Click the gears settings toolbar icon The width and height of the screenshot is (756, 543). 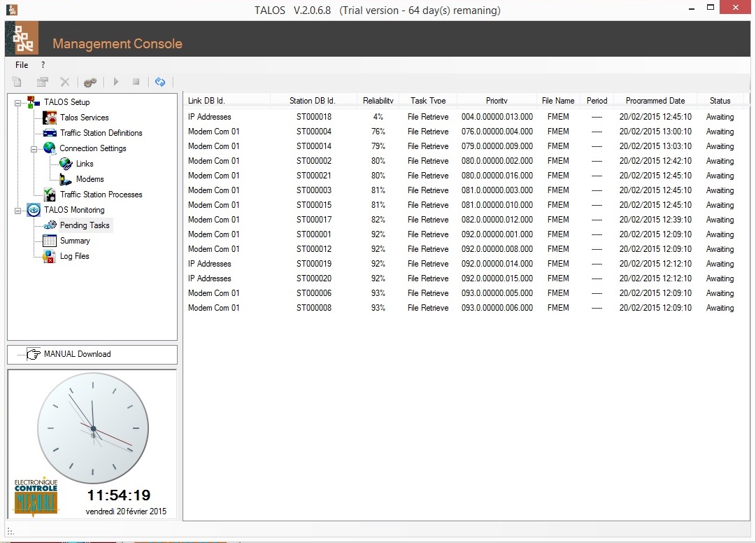90,83
